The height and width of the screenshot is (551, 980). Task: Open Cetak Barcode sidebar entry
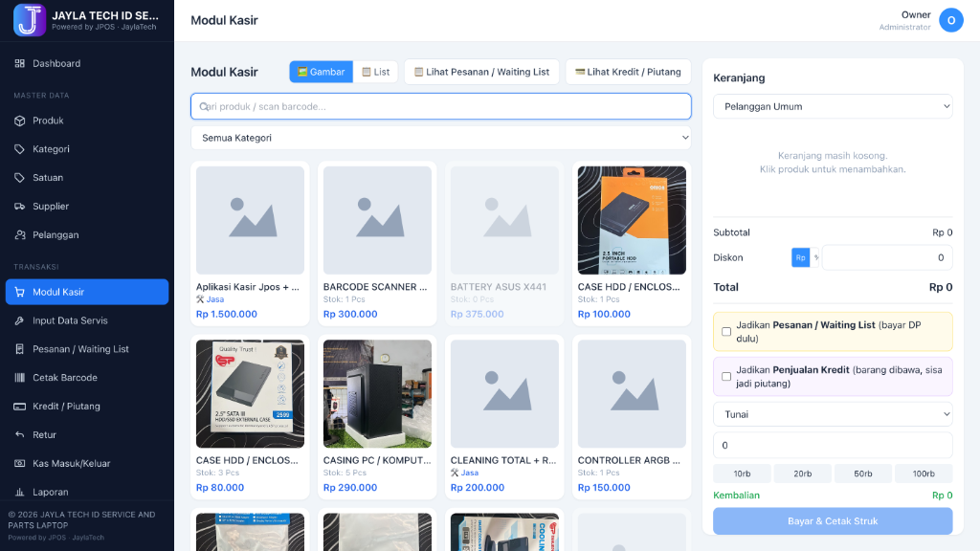click(87, 377)
